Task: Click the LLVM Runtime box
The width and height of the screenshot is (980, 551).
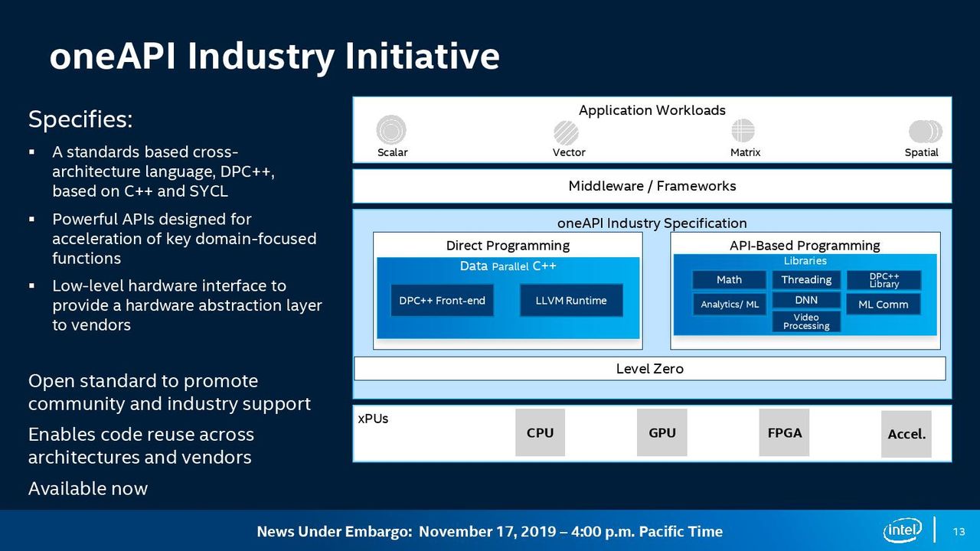Action: coord(571,301)
